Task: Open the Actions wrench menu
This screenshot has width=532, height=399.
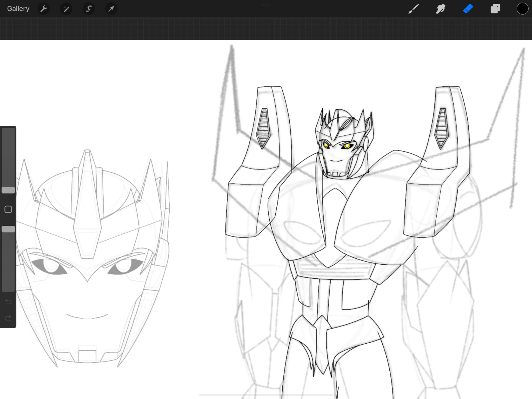Action: coord(44,9)
